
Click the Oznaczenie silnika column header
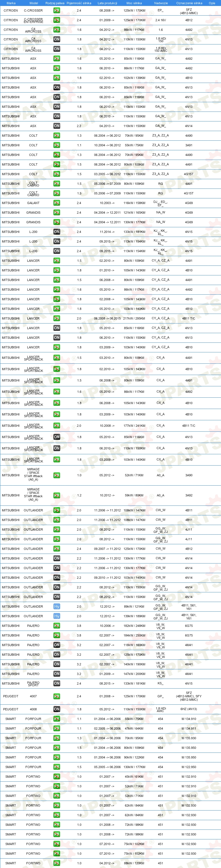click(189, 3)
